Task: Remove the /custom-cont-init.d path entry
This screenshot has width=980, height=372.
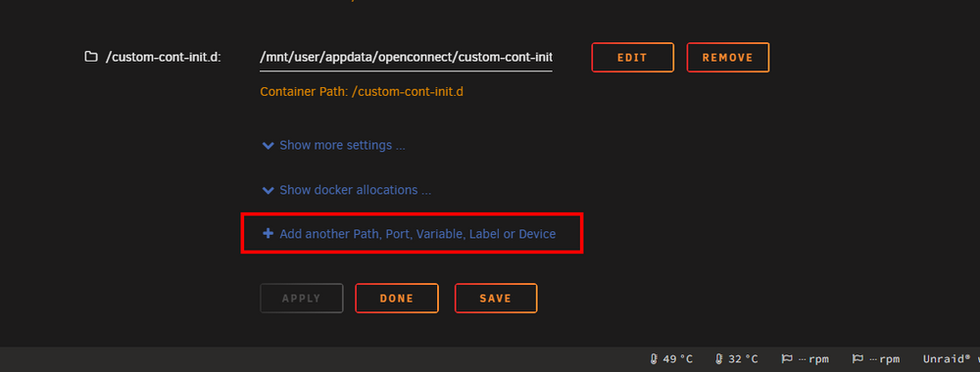Action: (x=727, y=58)
